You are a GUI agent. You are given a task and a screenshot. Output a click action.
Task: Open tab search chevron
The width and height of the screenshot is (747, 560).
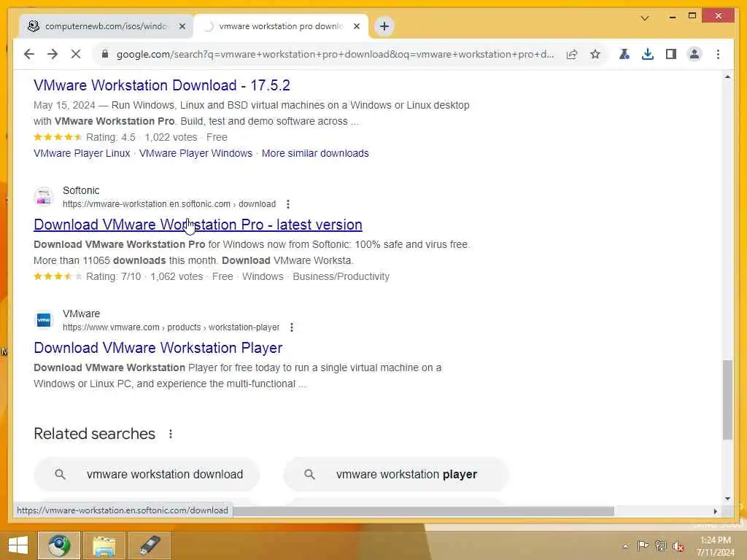click(x=645, y=18)
